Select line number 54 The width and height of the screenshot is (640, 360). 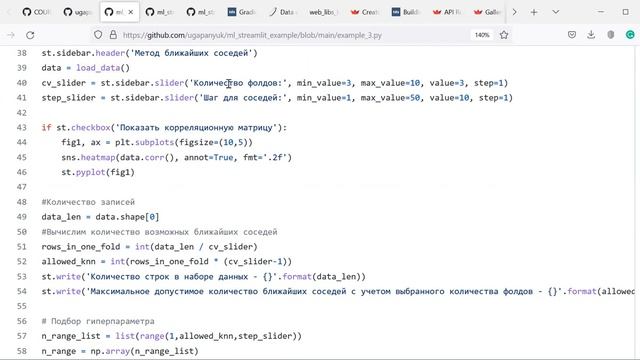click(22, 291)
